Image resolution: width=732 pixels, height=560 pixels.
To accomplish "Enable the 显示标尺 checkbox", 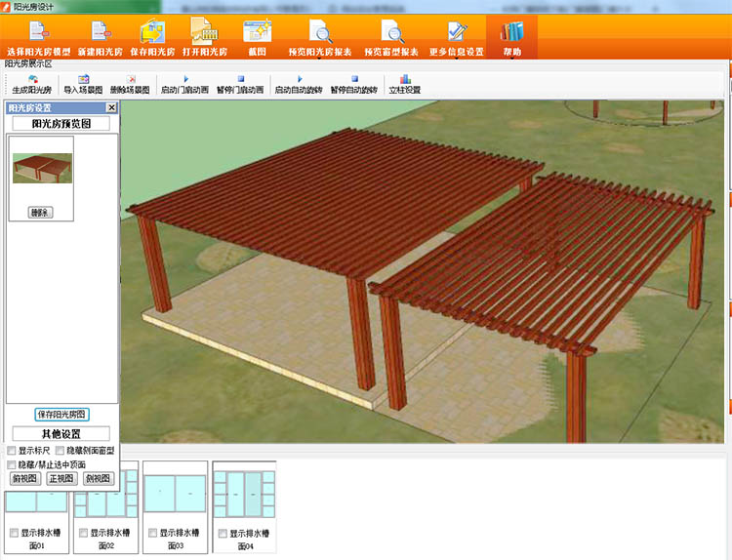I will (12, 451).
